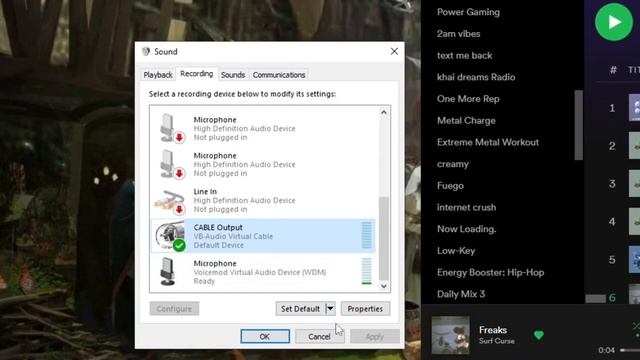This screenshot has width=640, height=360.
Task: Click the Apply button
Action: click(x=375, y=336)
